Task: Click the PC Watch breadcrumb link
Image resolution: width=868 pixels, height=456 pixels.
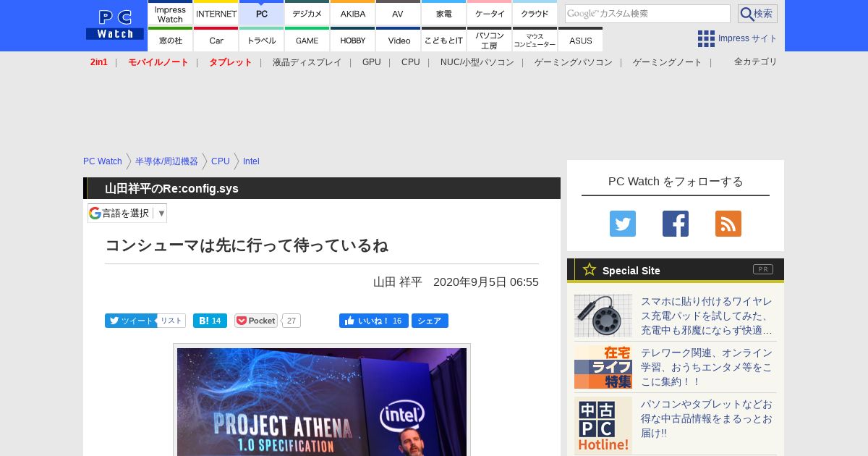Action: (x=103, y=161)
